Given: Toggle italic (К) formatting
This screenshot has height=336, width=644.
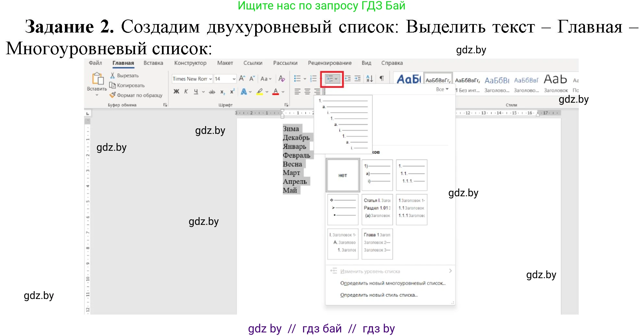Looking at the screenshot, I should [186, 91].
